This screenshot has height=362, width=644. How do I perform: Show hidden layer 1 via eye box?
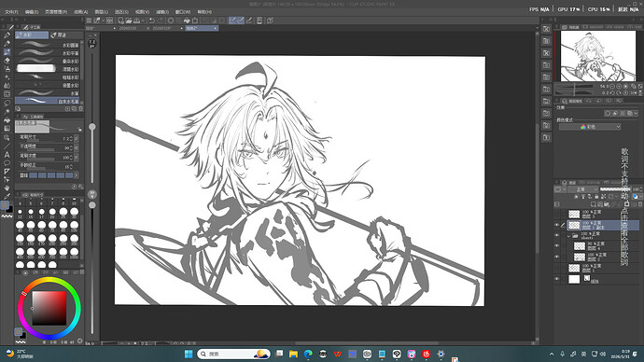coord(557,268)
